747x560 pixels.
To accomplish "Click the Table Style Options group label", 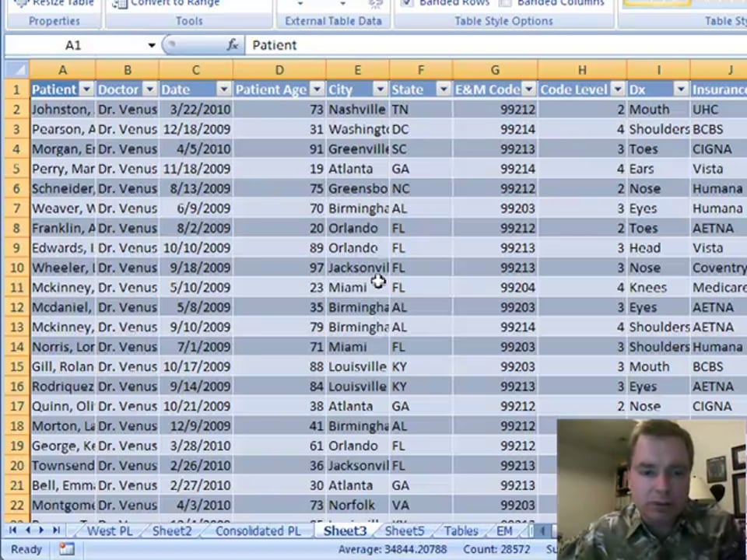I will click(x=504, y=21).
